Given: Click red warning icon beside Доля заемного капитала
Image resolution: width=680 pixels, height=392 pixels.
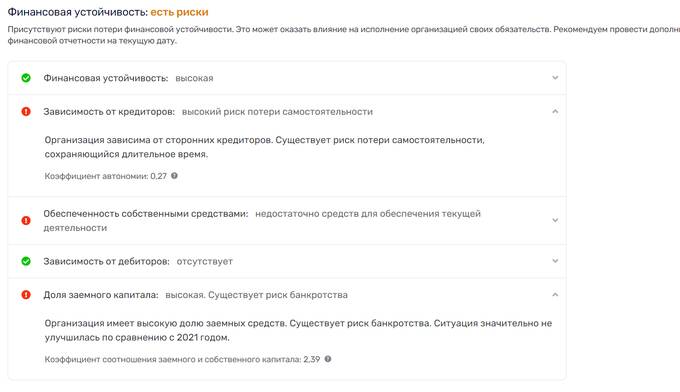Looking at the screenshot, I should [x=26, y=295].
